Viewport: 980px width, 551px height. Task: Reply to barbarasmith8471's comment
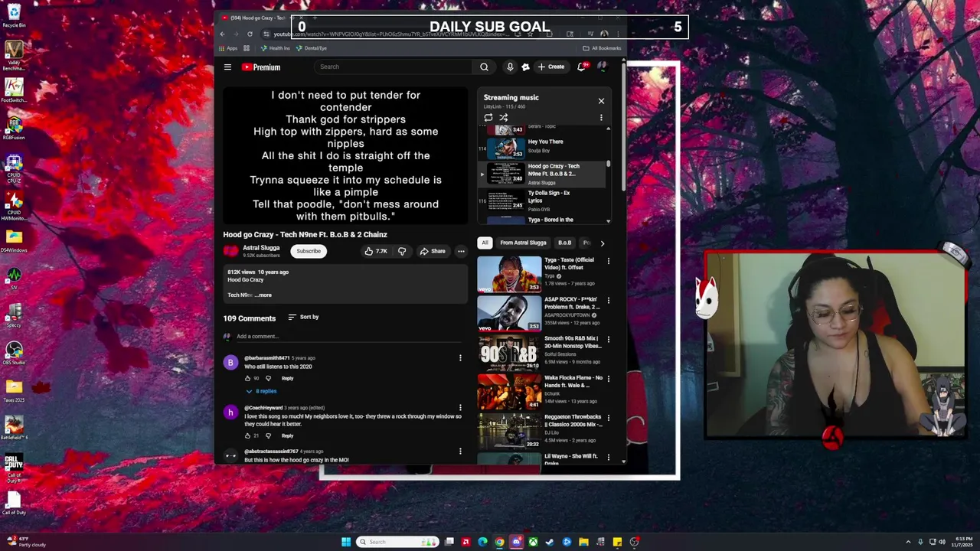pos(287,379)
